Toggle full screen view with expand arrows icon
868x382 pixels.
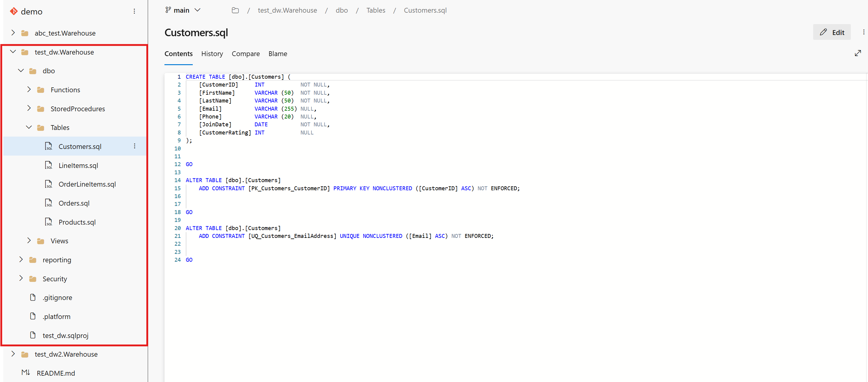click(x=858, y=53)
